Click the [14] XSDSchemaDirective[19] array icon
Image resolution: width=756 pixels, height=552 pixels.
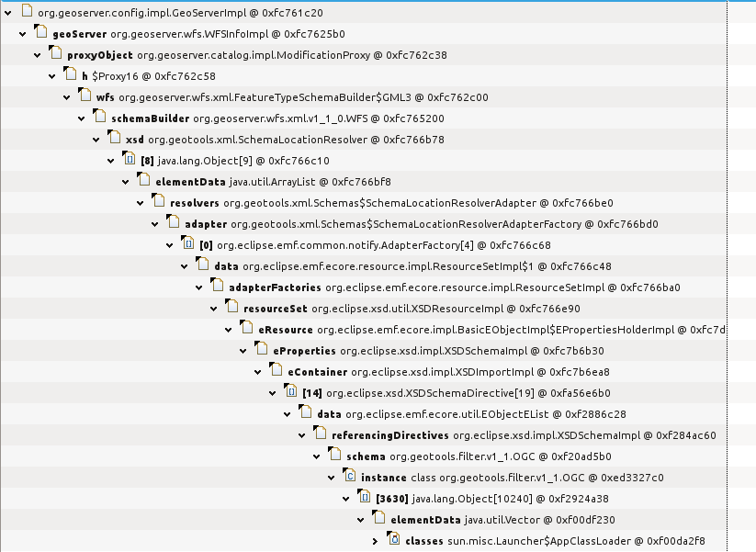point(290,391)
